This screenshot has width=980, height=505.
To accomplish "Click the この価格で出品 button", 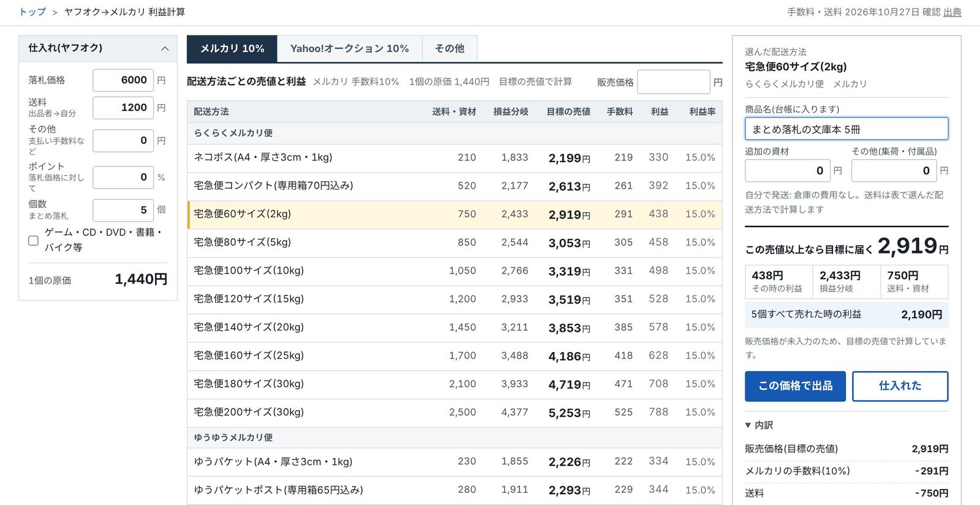I will pyautogui.click(x=795, y=386).
